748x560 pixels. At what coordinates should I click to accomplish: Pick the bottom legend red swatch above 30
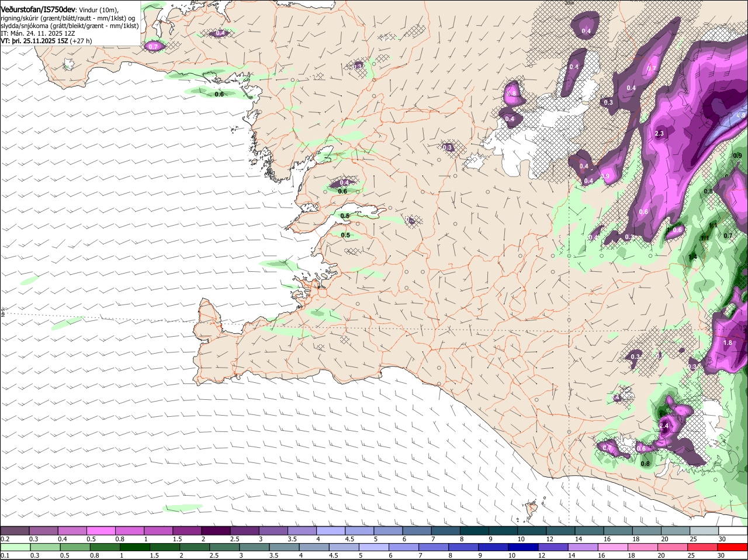733,547
